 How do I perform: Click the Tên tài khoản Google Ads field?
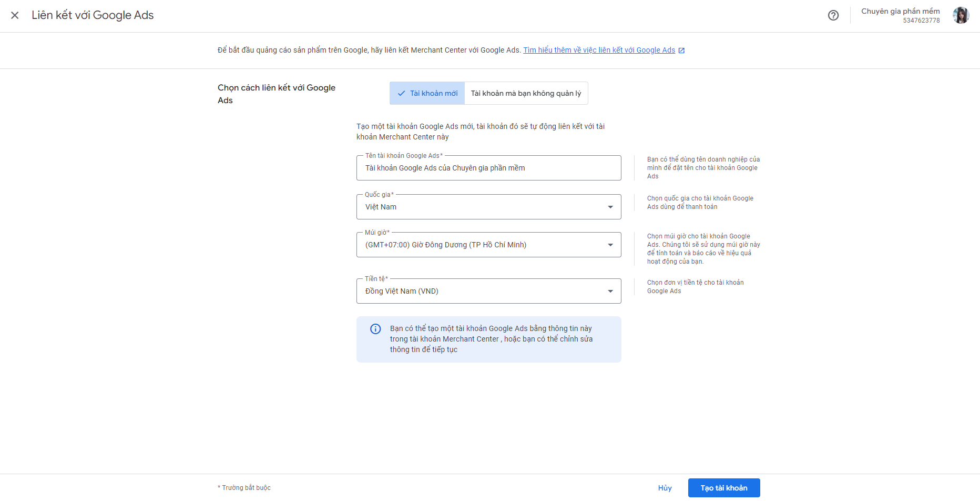489,168
